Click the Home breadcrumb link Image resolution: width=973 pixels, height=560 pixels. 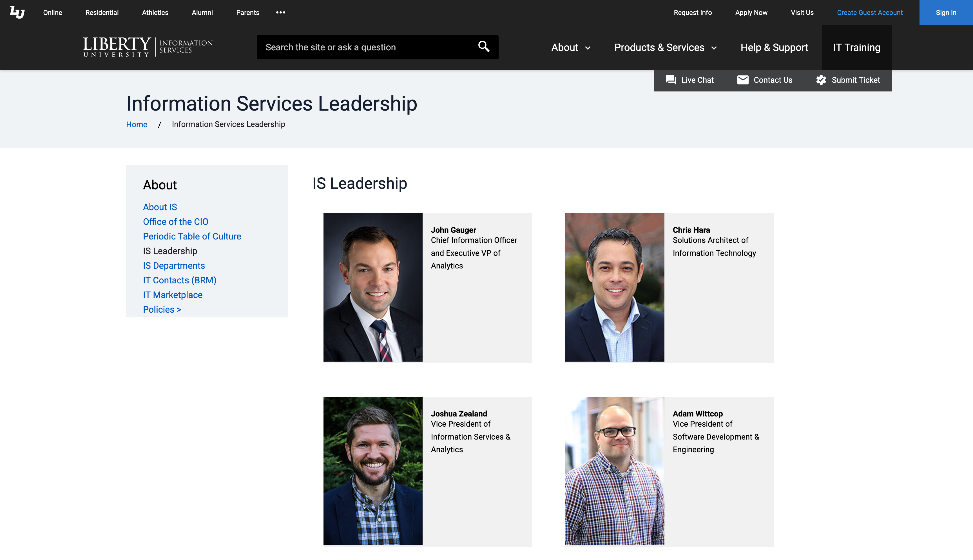point(137,124)
